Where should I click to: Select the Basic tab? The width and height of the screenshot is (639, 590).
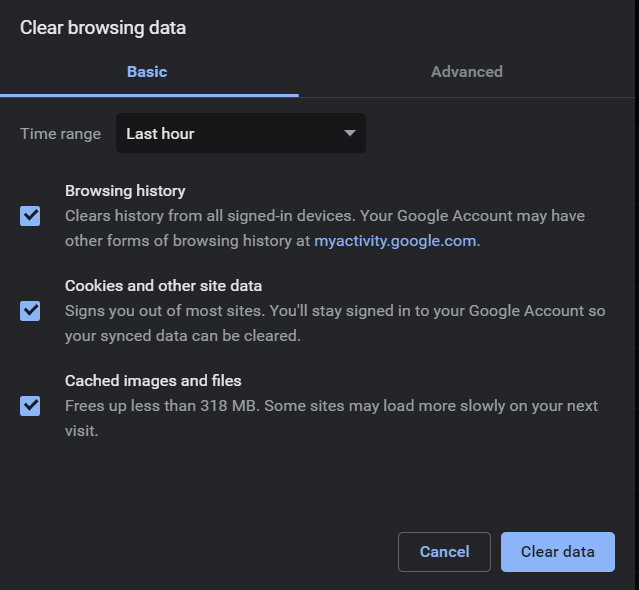(147, 72)
